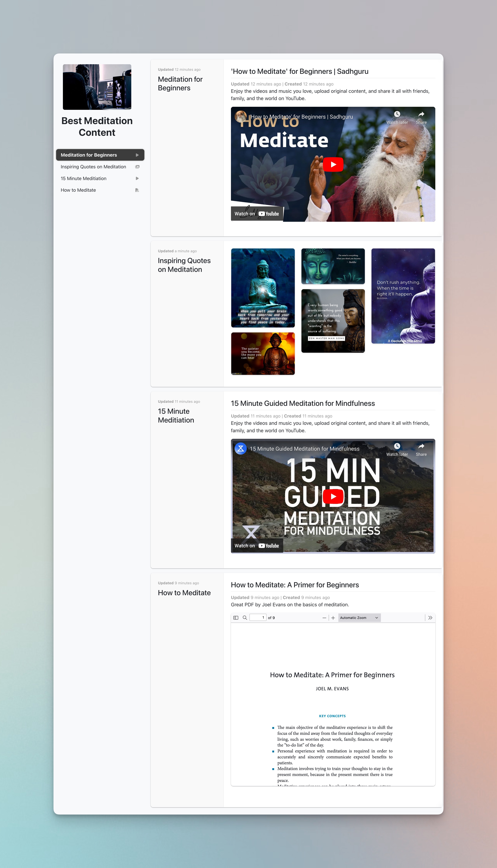Click the Best Meditation Content cover image
This screenshot has height=868, width=497.
click(97, 87)
